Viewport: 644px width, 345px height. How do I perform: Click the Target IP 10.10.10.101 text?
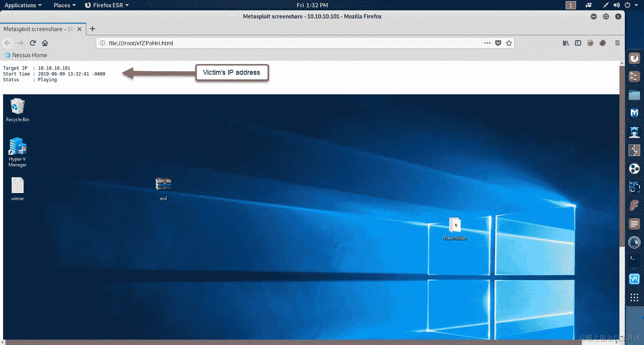37,68
